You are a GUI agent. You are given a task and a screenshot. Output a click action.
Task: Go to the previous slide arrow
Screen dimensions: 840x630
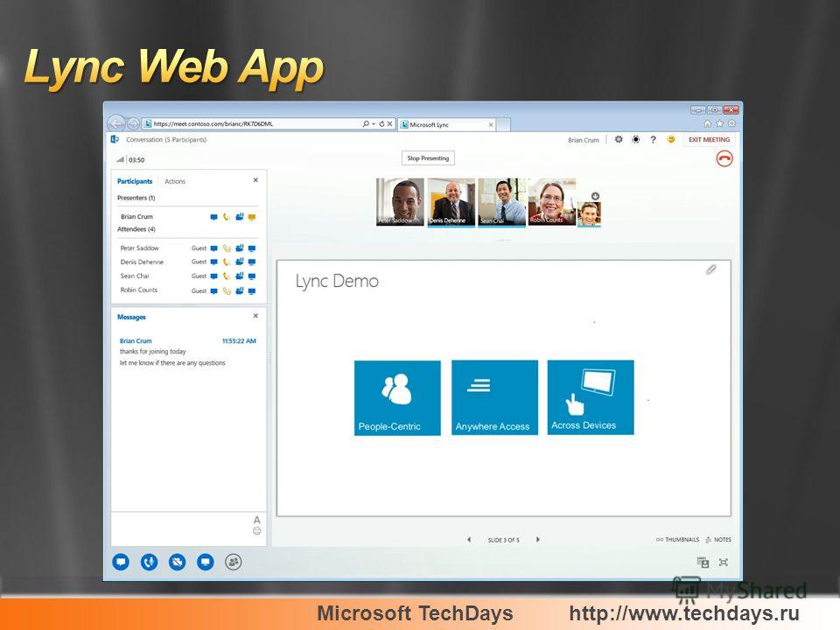(469, 540)
